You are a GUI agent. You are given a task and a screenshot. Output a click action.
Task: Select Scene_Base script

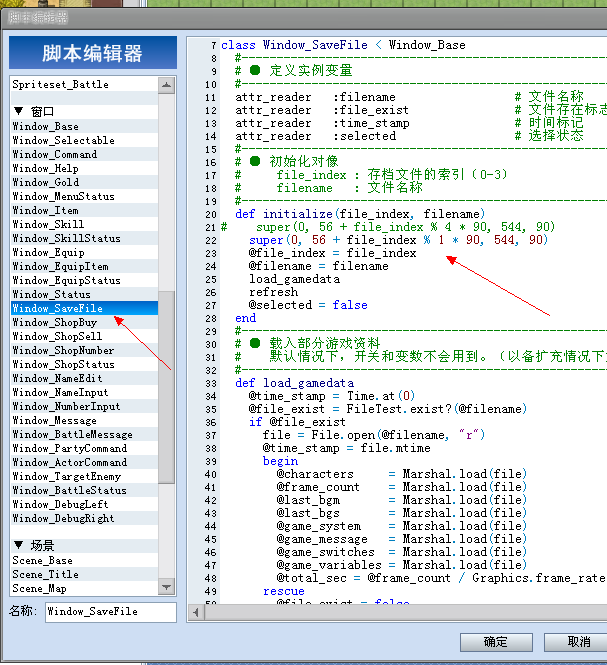84,560
